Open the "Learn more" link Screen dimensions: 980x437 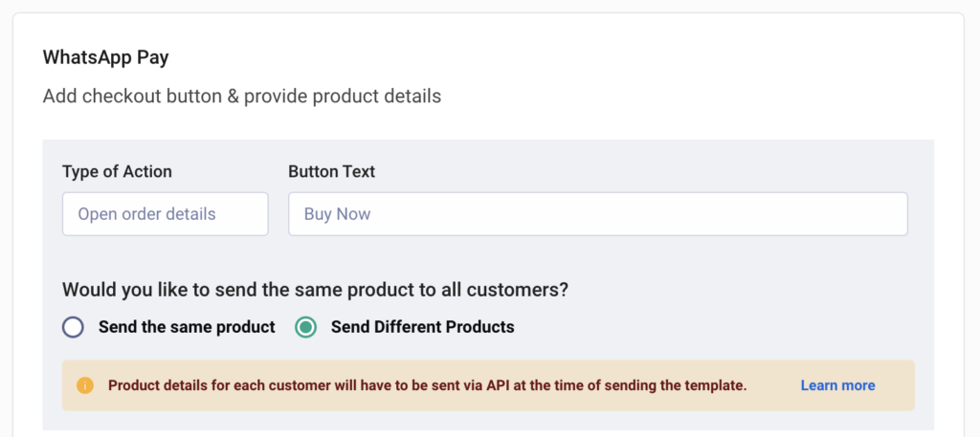pyautogui.click(x=837, y=385)
